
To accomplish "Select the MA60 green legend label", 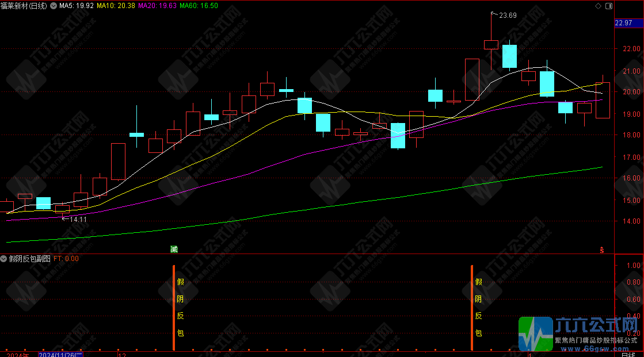I will coord(199,6).
